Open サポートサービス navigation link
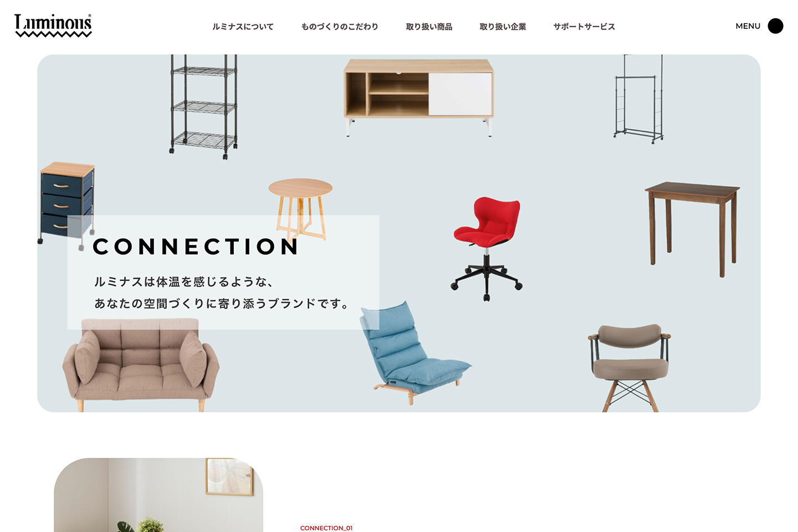 [x=584, y=27]
